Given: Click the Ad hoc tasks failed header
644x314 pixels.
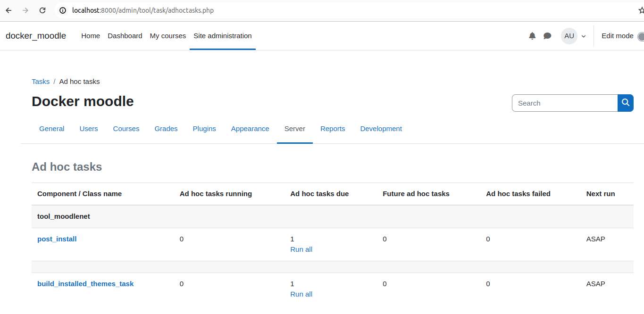Looking at the screenshot, I should click(518, 194).
